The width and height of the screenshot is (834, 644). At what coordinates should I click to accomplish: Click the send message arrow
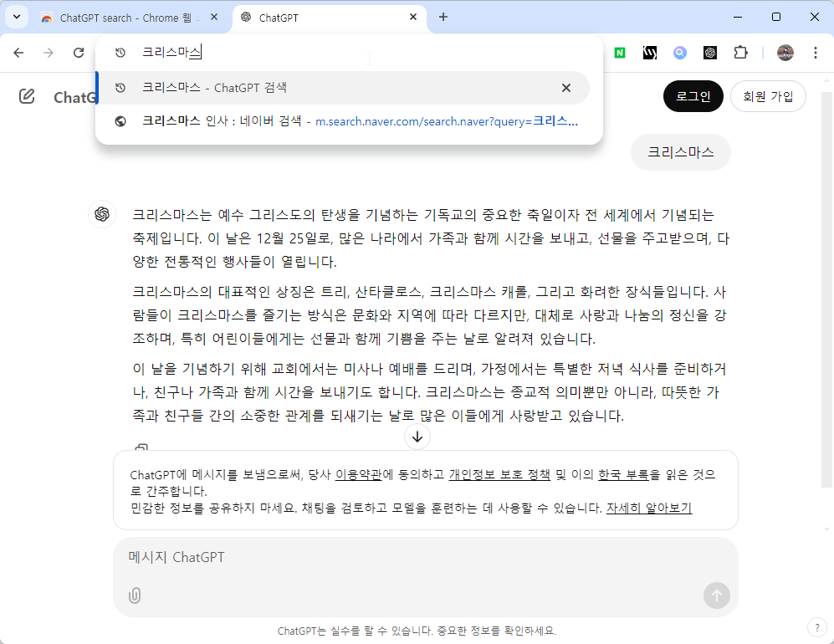(716, 595)
